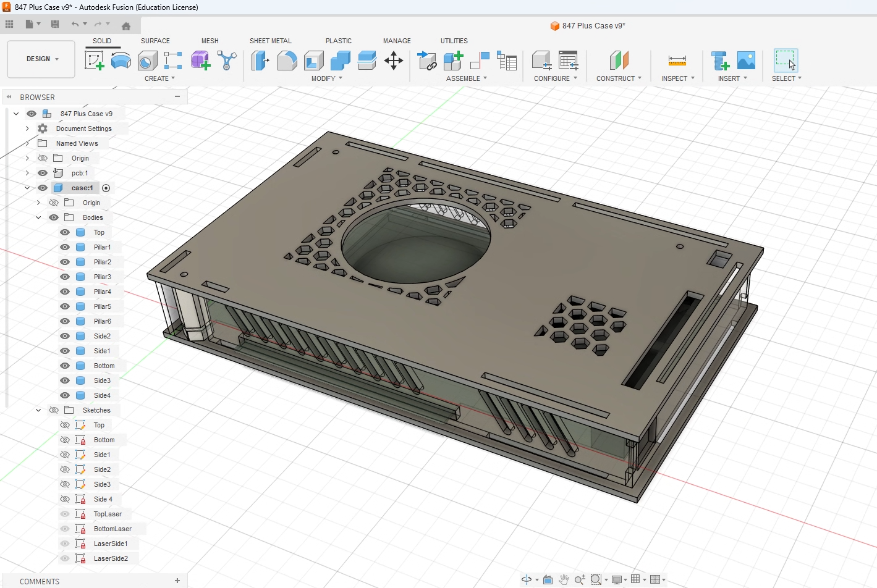The height and width of the screenshot is (588, 877).
Task: Activate the case:1 component radio button
Action: [106, 188]
